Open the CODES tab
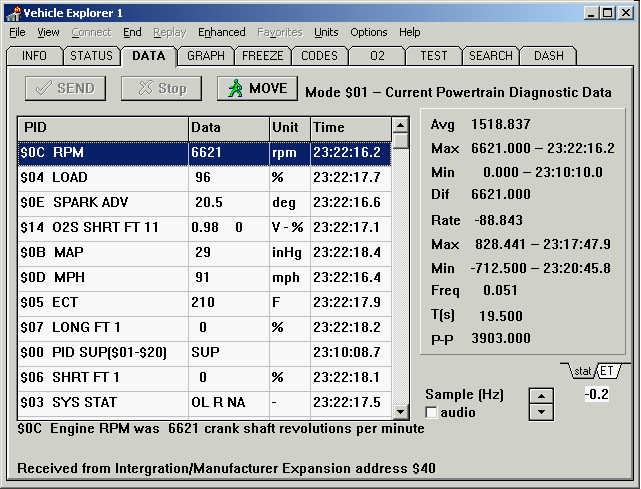Screen dimensions: 641x489 [x=319, y=56]
